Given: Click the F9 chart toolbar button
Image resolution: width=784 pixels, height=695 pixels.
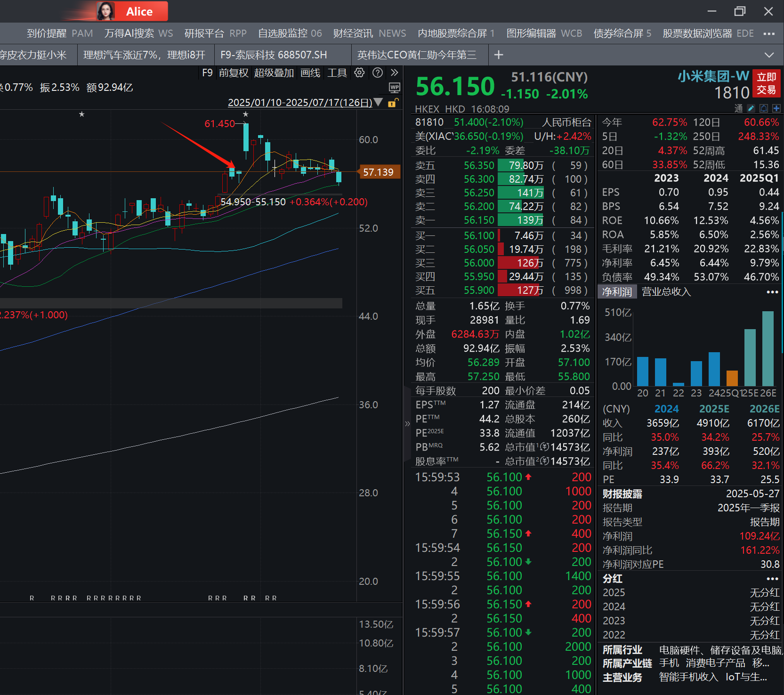Looking at the screenshot, I should [x=207, y=73].
